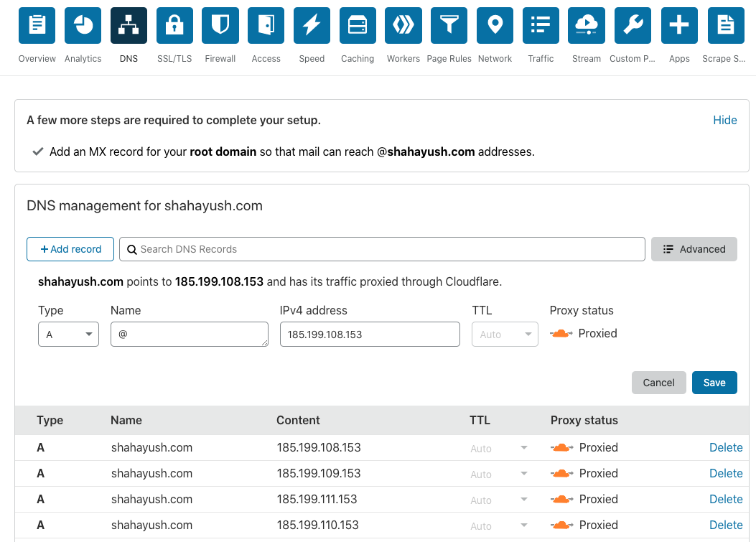Delete the 185.199.111.153 A record

point(726,500)
